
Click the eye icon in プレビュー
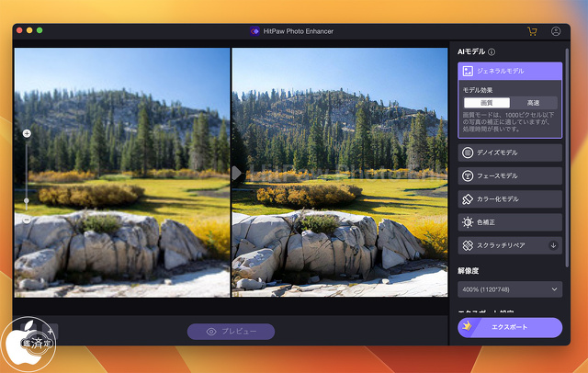pyautogui.click(x=211, y=332)
